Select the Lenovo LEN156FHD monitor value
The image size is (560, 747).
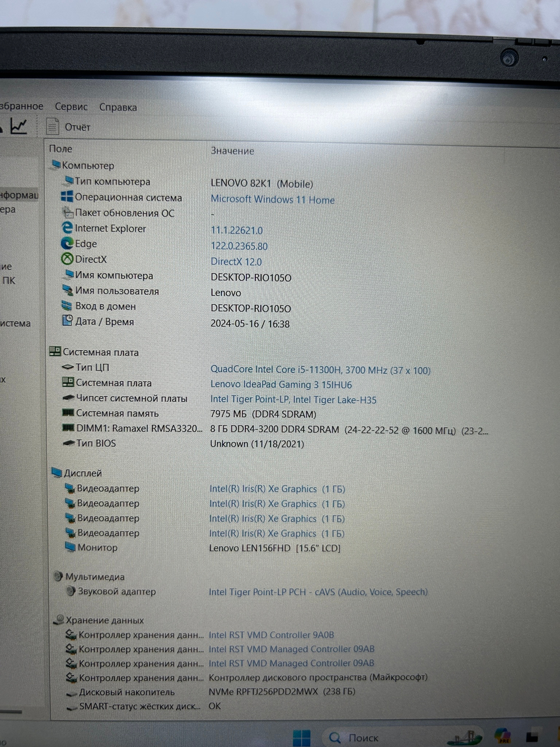pos(274,548)
